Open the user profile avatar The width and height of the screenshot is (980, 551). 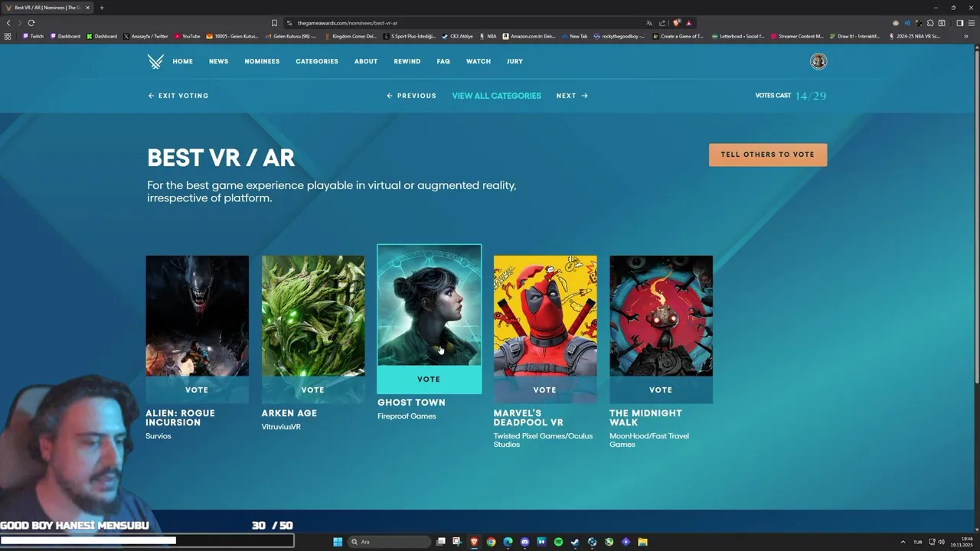(818, 61)
